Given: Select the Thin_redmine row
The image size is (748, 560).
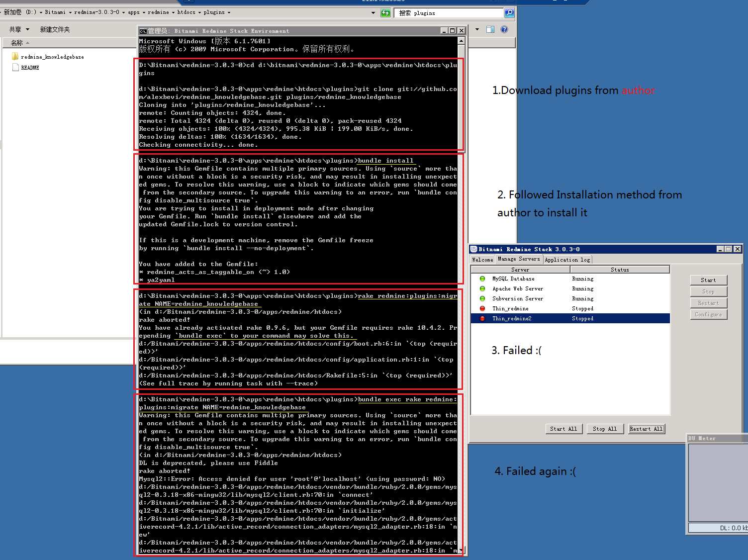Looking at the screenshot, I should click(x=570, y=309).
